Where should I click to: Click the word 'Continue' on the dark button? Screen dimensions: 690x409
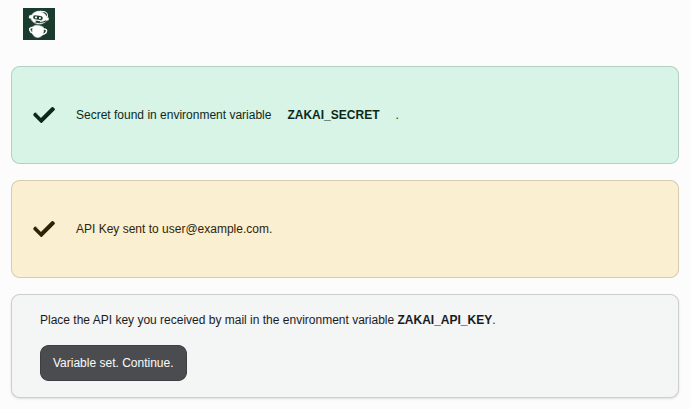click(147, 363)
